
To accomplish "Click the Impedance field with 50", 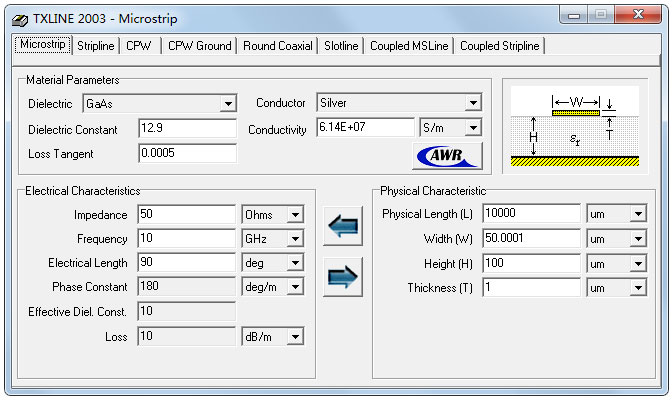I will point(186,214).
